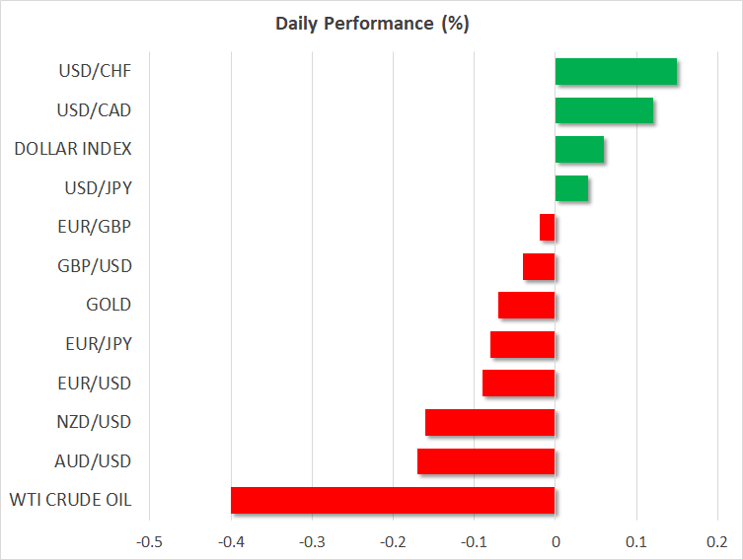Click the red GBP/USD bar
743x560 pixels.
click(x=539, y=266)
